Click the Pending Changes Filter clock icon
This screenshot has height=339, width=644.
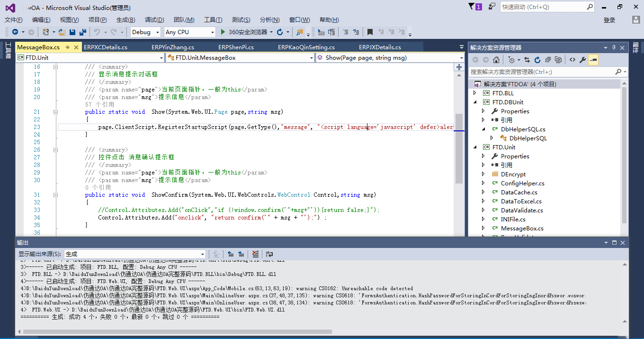click(511, 60)
